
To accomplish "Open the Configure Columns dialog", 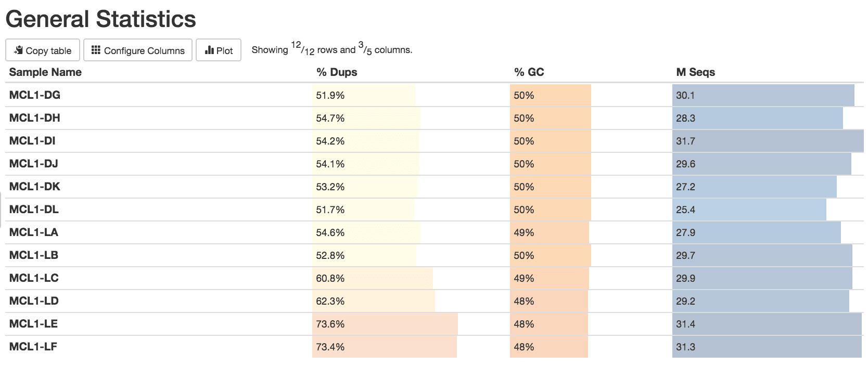I will [x=138, y=50].
